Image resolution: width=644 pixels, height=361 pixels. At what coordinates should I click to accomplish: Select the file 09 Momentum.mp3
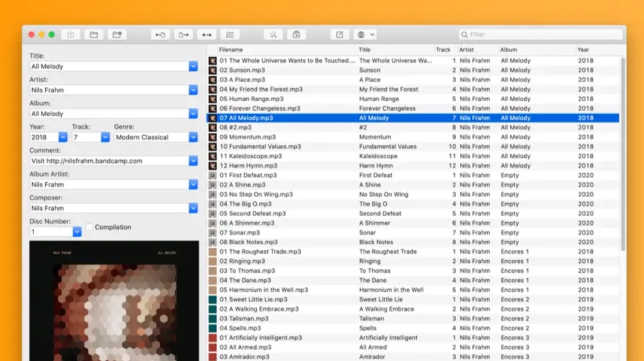[247, 137]
